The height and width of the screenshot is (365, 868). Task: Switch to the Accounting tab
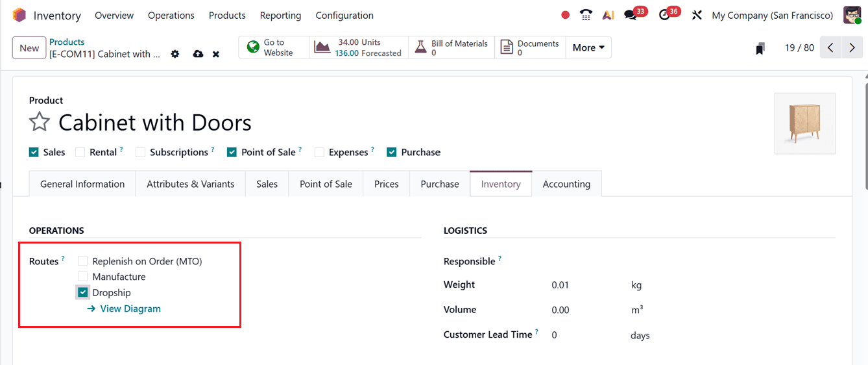tap(566, 184)
